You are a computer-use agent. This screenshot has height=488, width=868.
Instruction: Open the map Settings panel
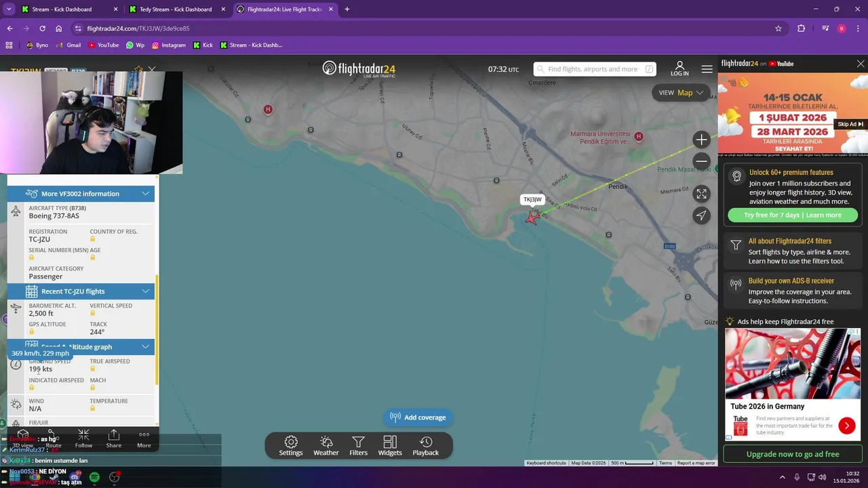point(291,446)
